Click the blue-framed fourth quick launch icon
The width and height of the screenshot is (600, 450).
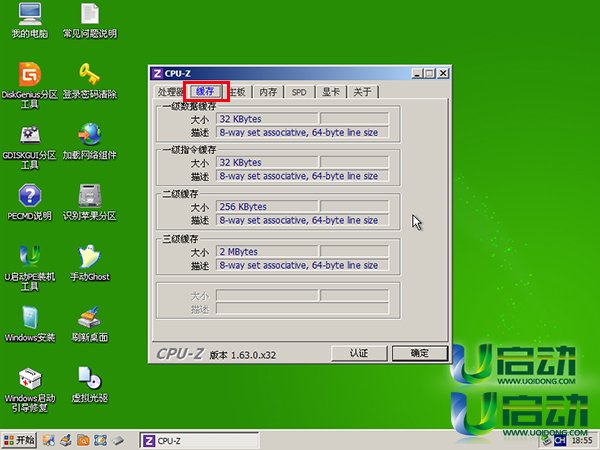tap(100, 440)
